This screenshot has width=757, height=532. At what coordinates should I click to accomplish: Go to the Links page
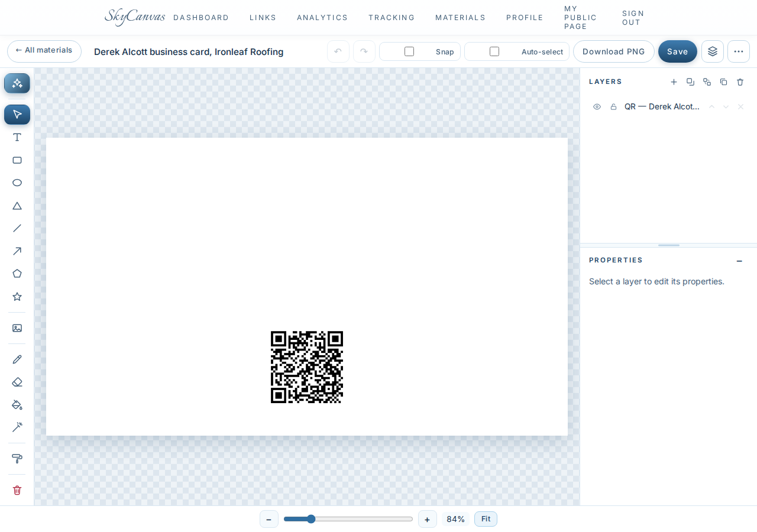click(x=263, y=18)
